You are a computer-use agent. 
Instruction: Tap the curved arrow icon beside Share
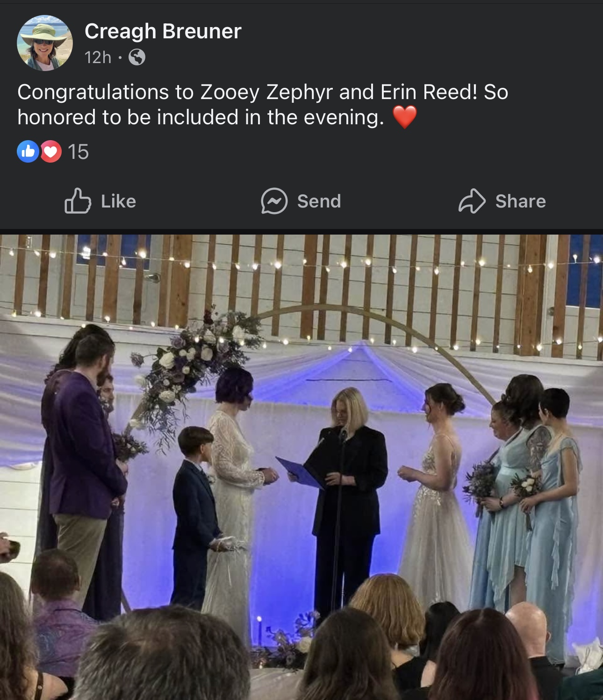(x=472, y=201)
